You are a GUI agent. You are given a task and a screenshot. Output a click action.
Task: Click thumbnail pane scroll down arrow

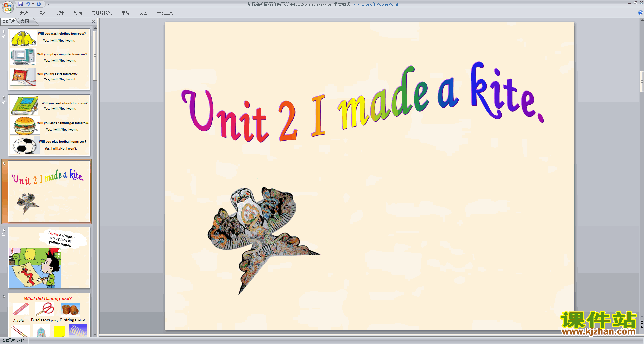point(95,334)
